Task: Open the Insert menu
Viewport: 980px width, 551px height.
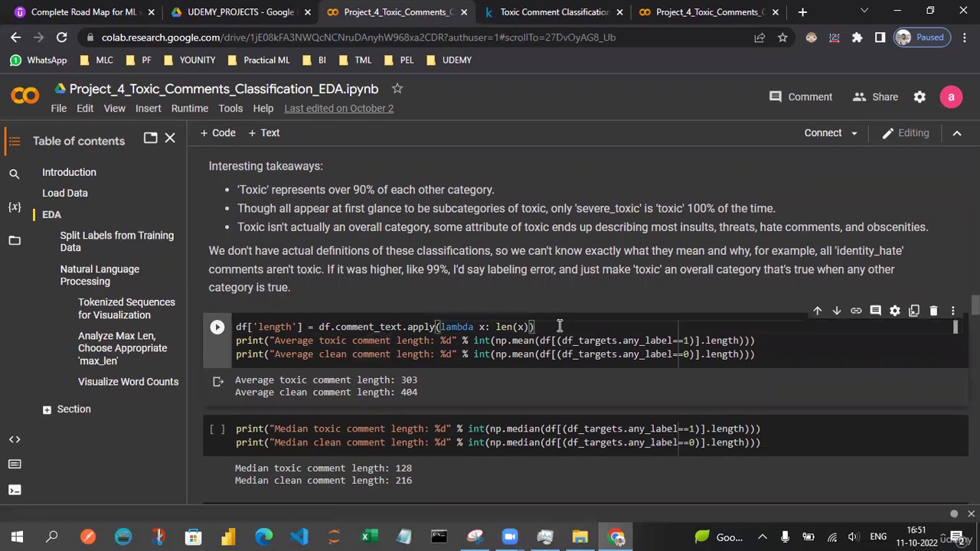Action: coord(148,108)
